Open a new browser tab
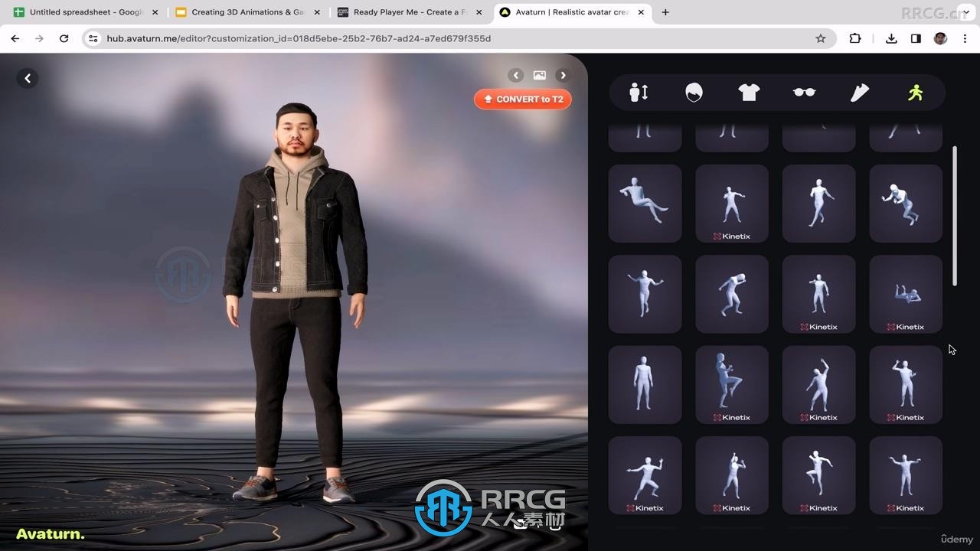 (665, 12)
